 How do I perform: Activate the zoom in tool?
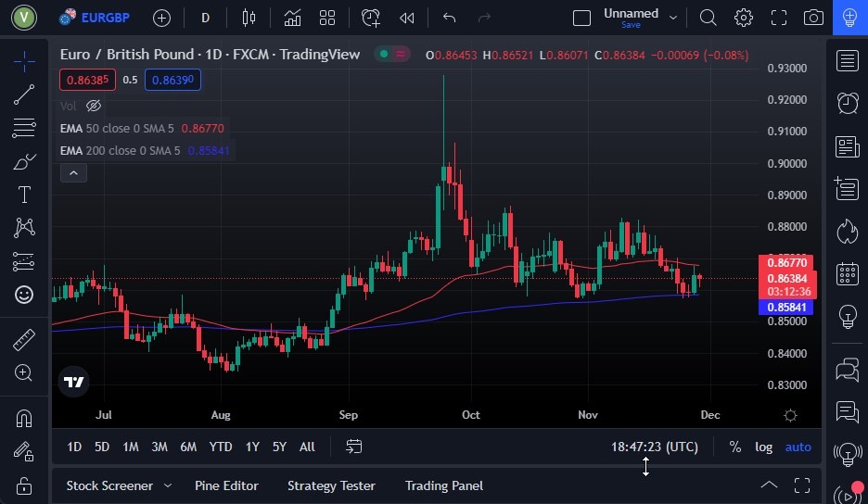pos(24,372)
